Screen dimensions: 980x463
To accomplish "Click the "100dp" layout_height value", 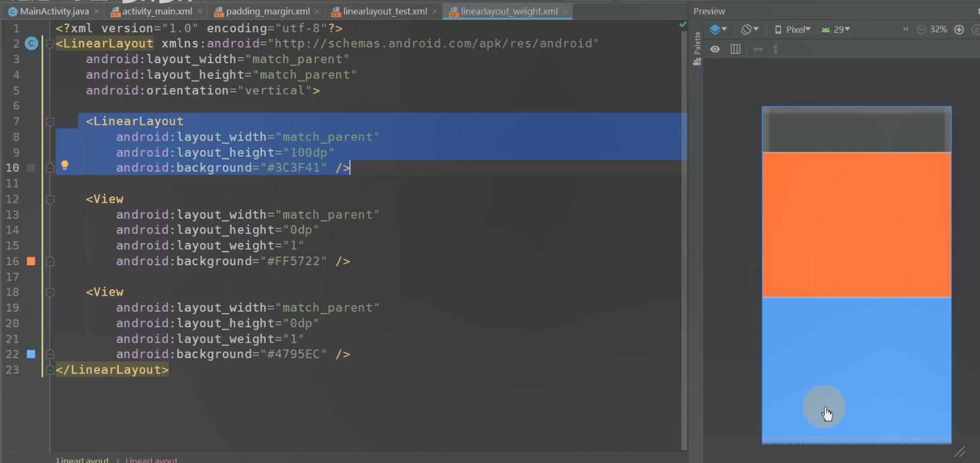I will [x=308, y=152].
